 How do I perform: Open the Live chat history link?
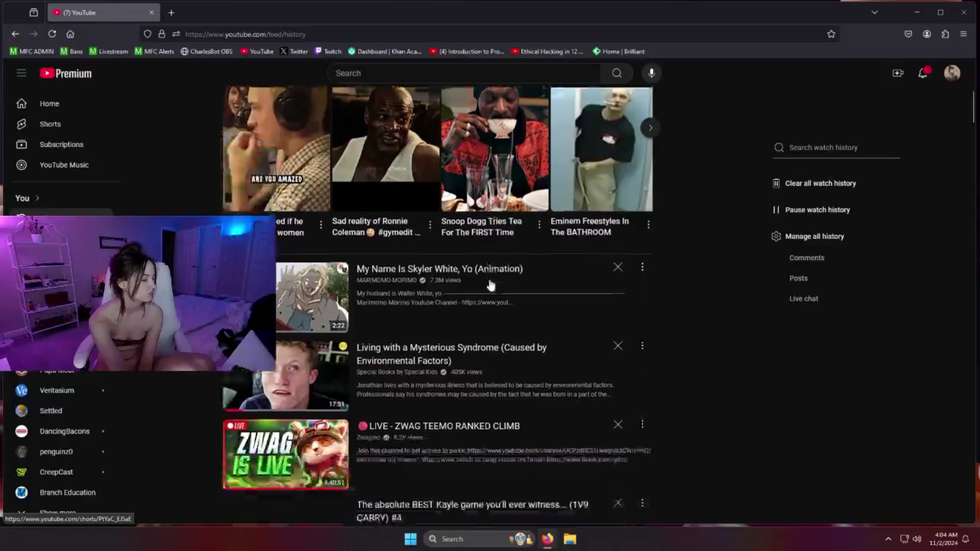pos(803,298)
